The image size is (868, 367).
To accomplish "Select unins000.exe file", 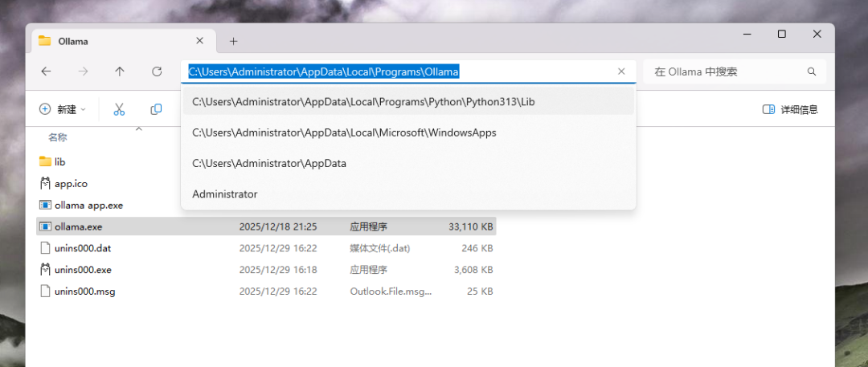I will click(x=83, y=270).
